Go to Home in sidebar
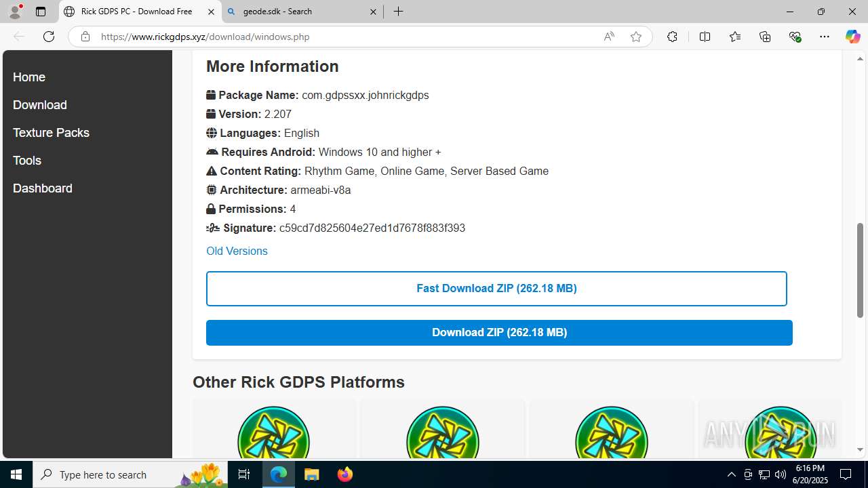 point(29,77)
